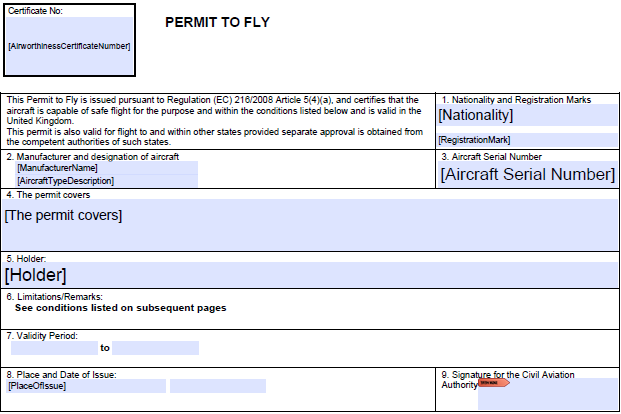This screenshot has height=414, width=621.
Task: Click the Regulation (EC) 216/2008 paragraph text
Action: click(212, 121)
